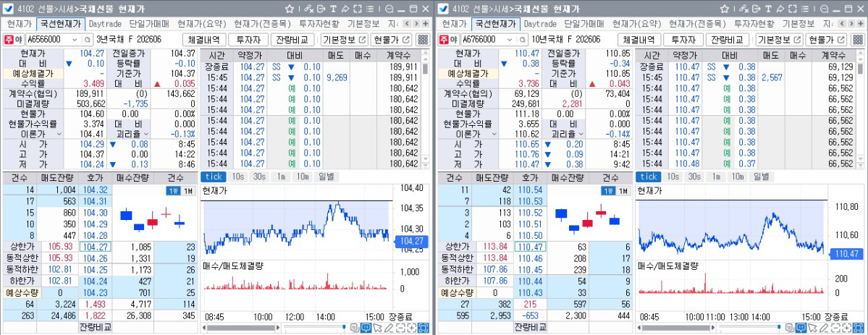Image resolution: width=868 pixels, height=335 pixels.
Task: Expand the 괴리율 dropdown in the right window
Action: 581,135
